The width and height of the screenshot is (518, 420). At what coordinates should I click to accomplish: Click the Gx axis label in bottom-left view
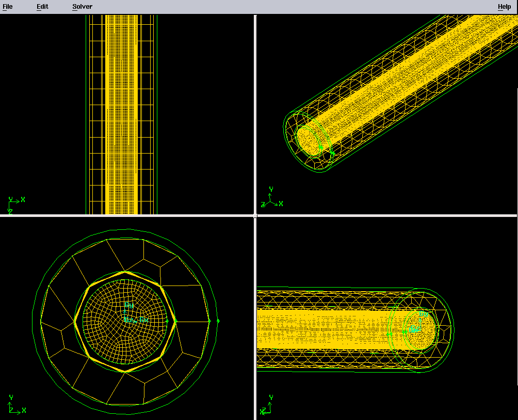pyautogui.click(x=143, y=321)
